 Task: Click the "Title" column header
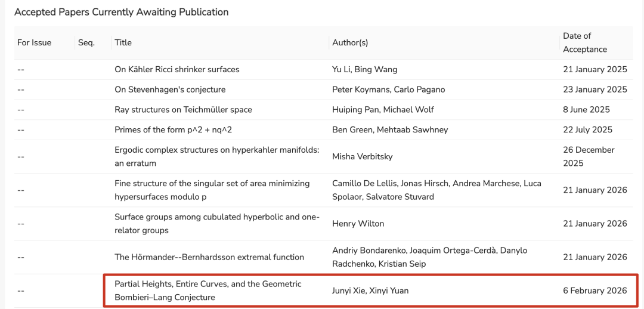click(123, 42)
